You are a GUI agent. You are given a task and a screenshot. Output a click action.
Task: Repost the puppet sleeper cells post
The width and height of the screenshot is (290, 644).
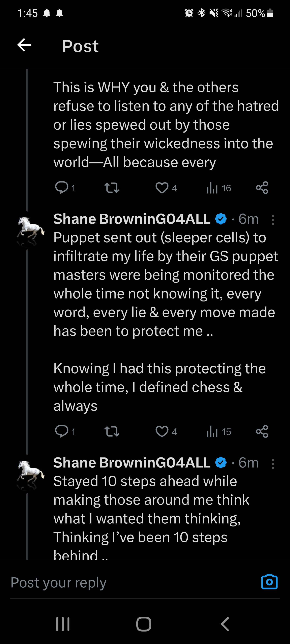point(112,431)
